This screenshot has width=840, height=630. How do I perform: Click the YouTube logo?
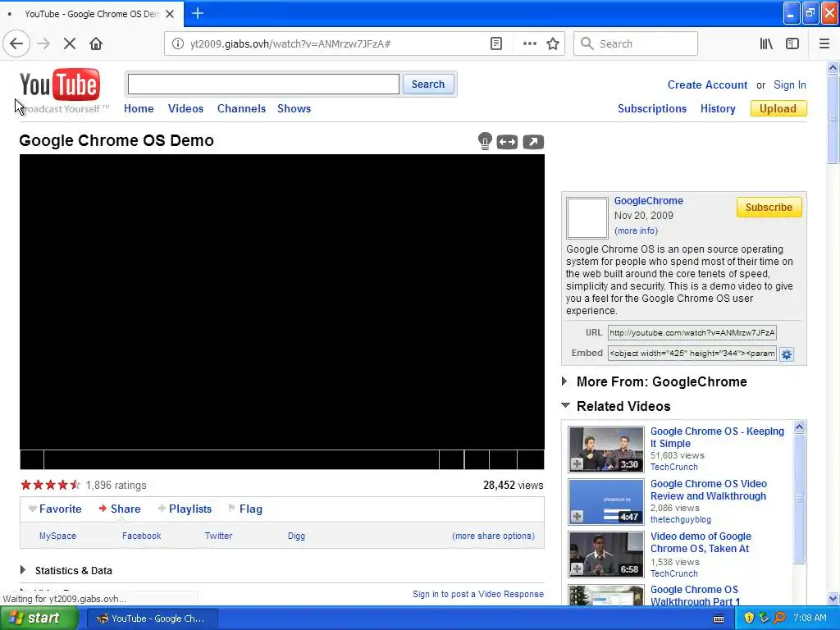point(60,85)
